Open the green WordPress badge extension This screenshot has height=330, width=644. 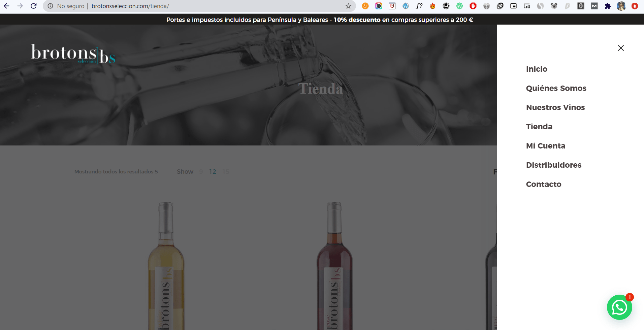coord(459,6)
